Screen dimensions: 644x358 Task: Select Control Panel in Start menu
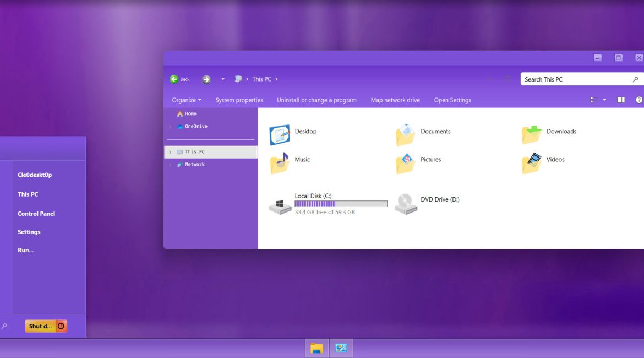pyautogui.click(x=36, y=214)
